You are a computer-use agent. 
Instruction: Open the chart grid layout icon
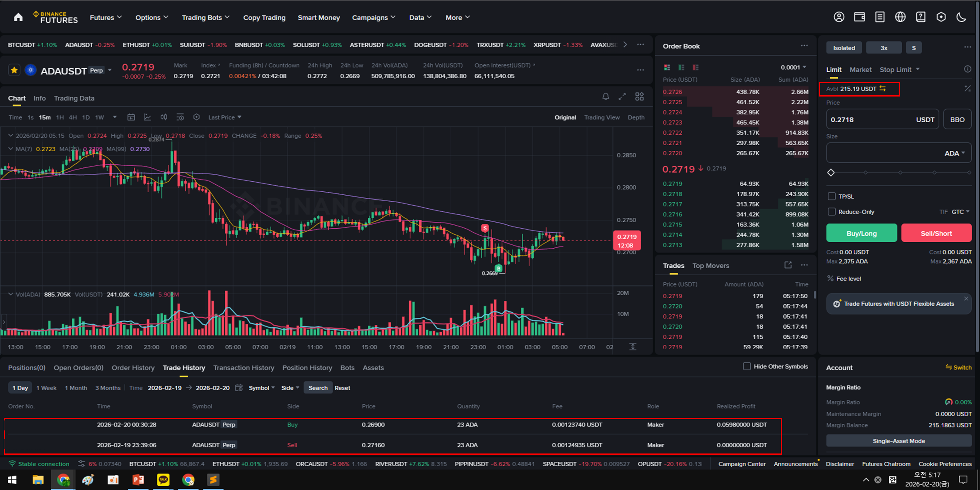tap(639, 97)
